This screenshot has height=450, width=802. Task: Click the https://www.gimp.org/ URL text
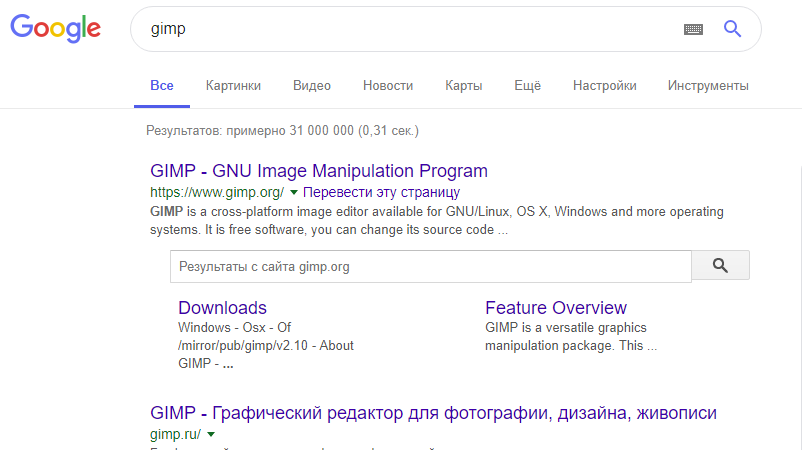coord(217,193)
